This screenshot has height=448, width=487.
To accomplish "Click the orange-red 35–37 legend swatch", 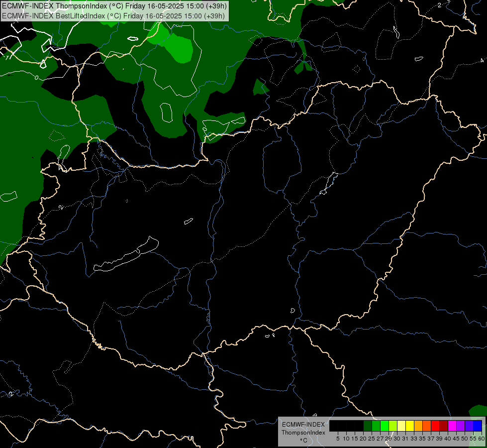I will 427,426.
